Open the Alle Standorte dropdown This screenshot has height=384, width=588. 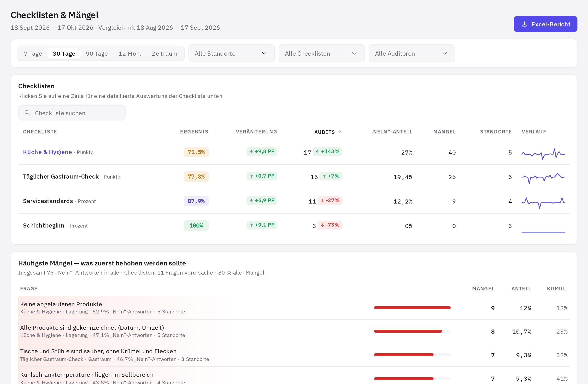[231, 54]
